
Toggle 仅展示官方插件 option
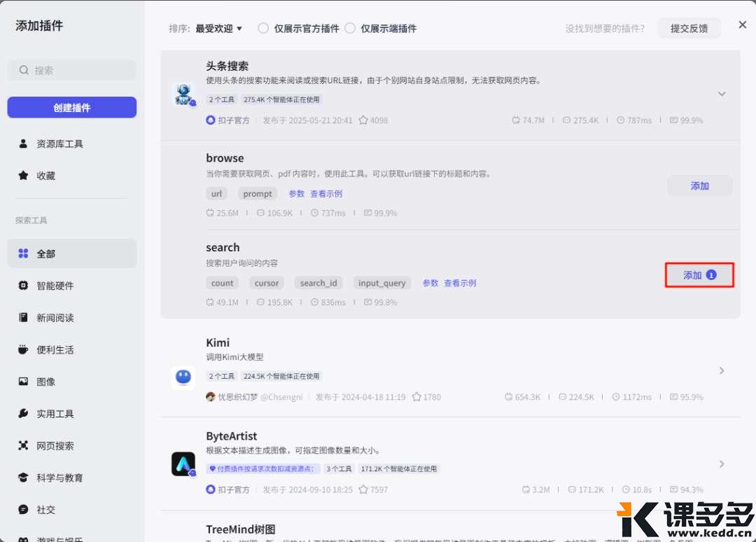[x=263, y=29]
